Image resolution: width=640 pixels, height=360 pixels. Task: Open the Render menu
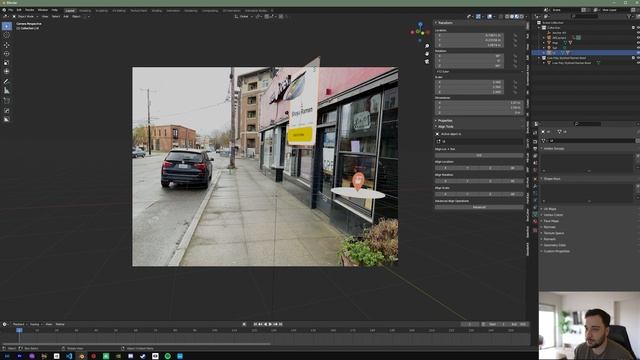click(x=30, y=10)
